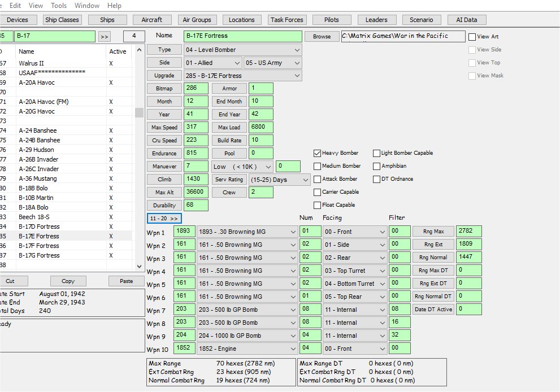Enable the View Art checkbox
The image size is (560, 392).
pyautogui.click(x=472, y=37)
